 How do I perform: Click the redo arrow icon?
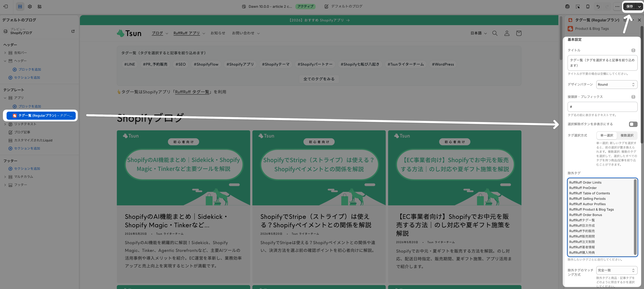point(607,7)
